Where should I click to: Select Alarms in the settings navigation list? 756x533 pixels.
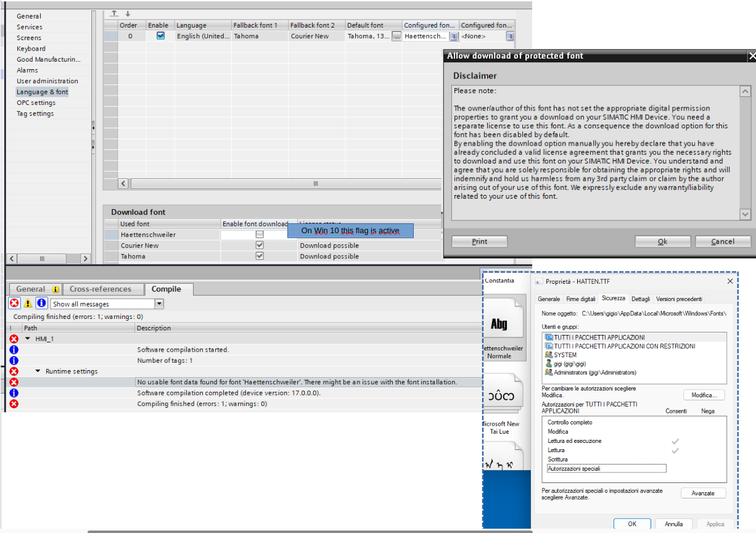(27, 70)
